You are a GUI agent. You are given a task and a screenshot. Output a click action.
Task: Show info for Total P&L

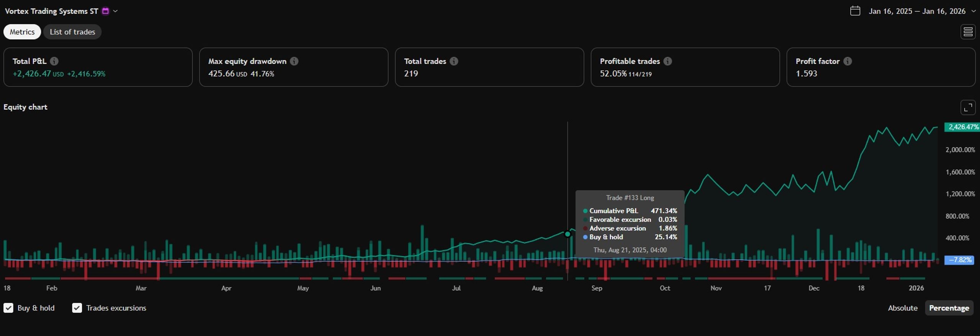click(x=54, y=61)
